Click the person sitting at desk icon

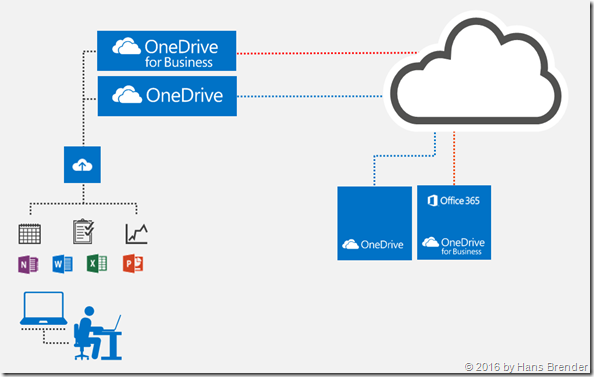tap(98, 333)
